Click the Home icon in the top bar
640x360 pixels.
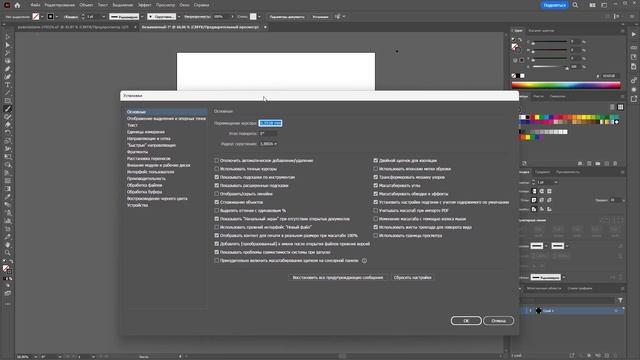17,5
